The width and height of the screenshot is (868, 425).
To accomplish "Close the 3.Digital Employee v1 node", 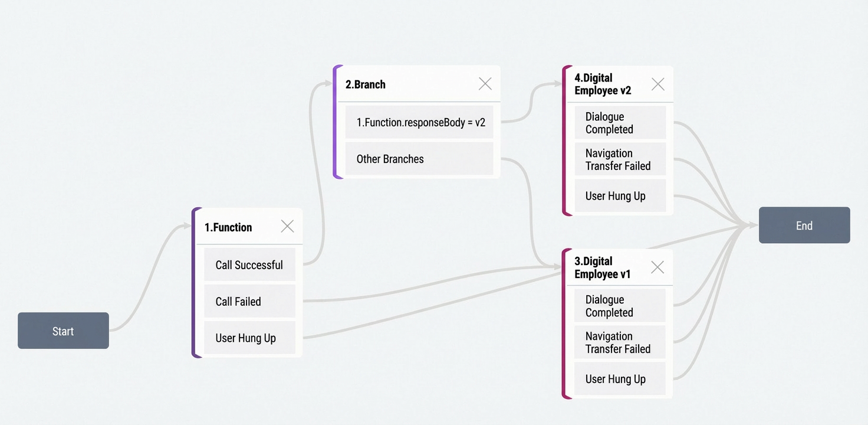I will point(657,267).
